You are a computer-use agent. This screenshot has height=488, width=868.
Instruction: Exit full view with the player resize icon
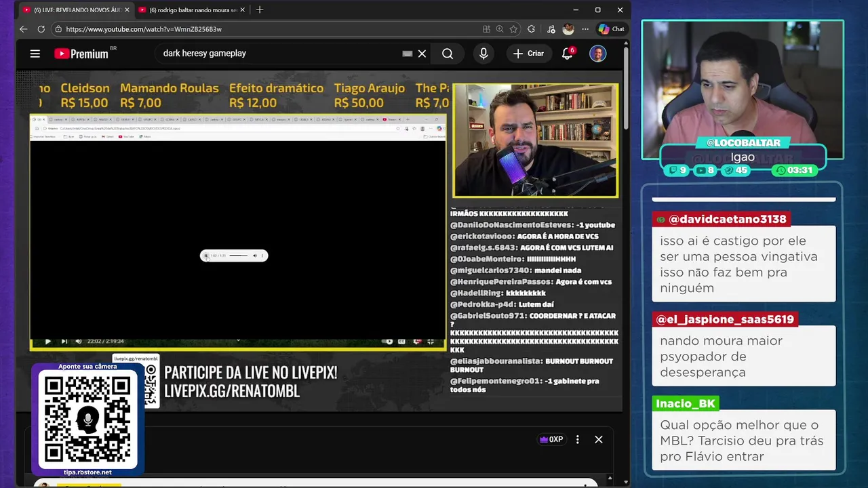[x=431, y=342]
